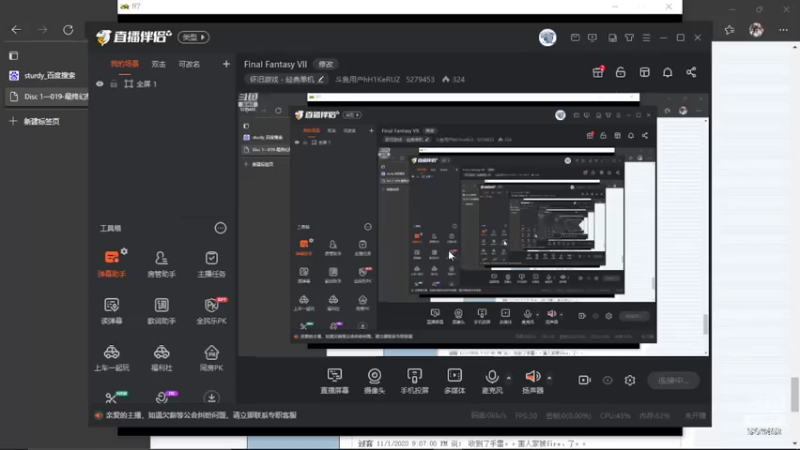Expand microphone options arrow

(509, 378)
